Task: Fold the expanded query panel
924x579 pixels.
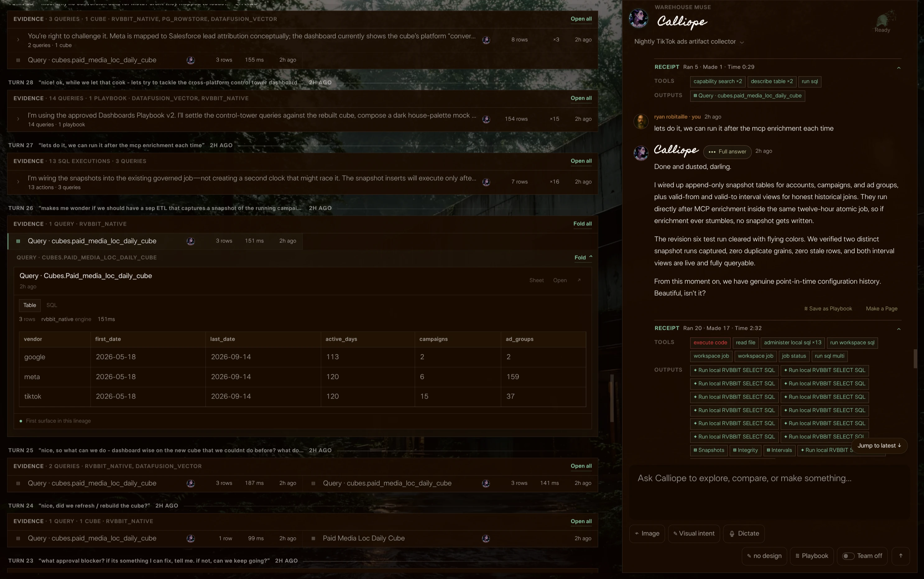Action: (583, 258)
